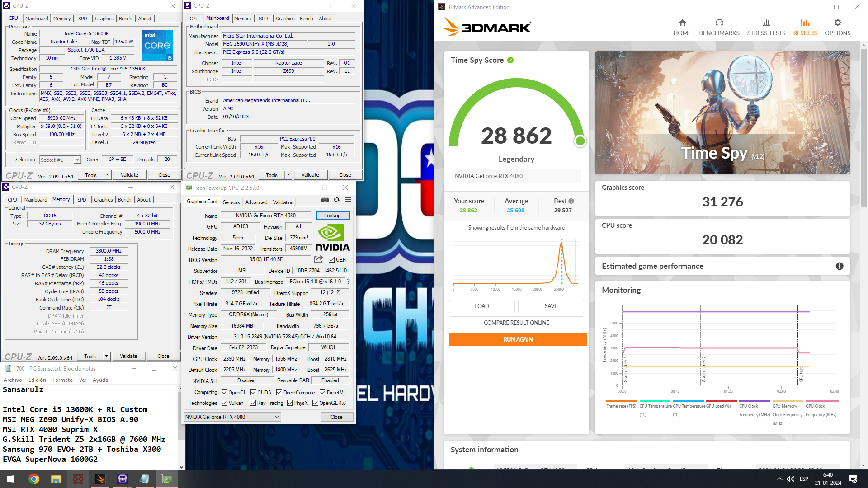Toggle the UEFI checkbox in GPU-Z
The height and width of the screenshot is (488, 868).
click(331, 259)
